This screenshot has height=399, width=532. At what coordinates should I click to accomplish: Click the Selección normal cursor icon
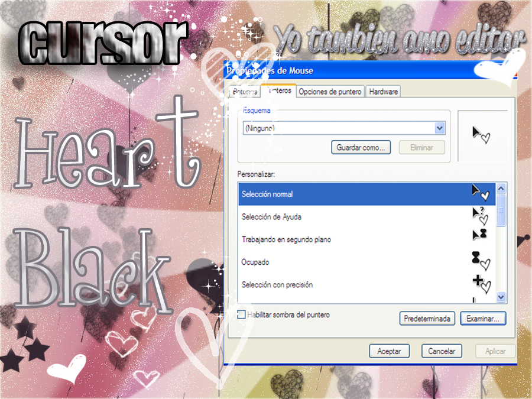click(480, 193)
